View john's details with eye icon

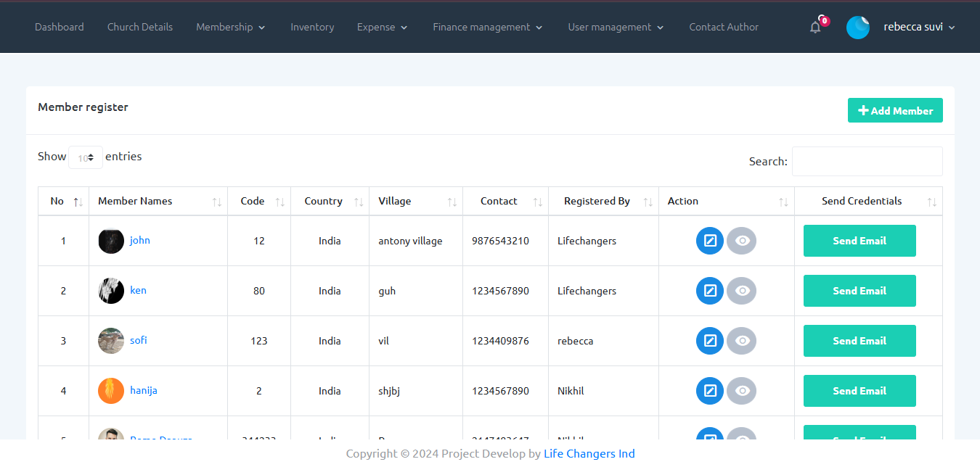[x=741, y=241]
